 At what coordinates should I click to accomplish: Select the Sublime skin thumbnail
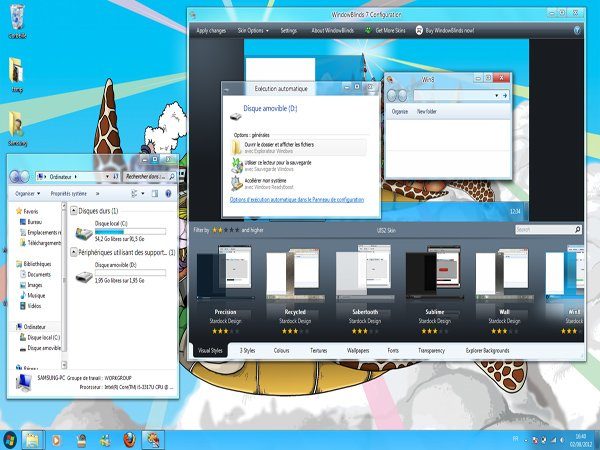(434, 272)
